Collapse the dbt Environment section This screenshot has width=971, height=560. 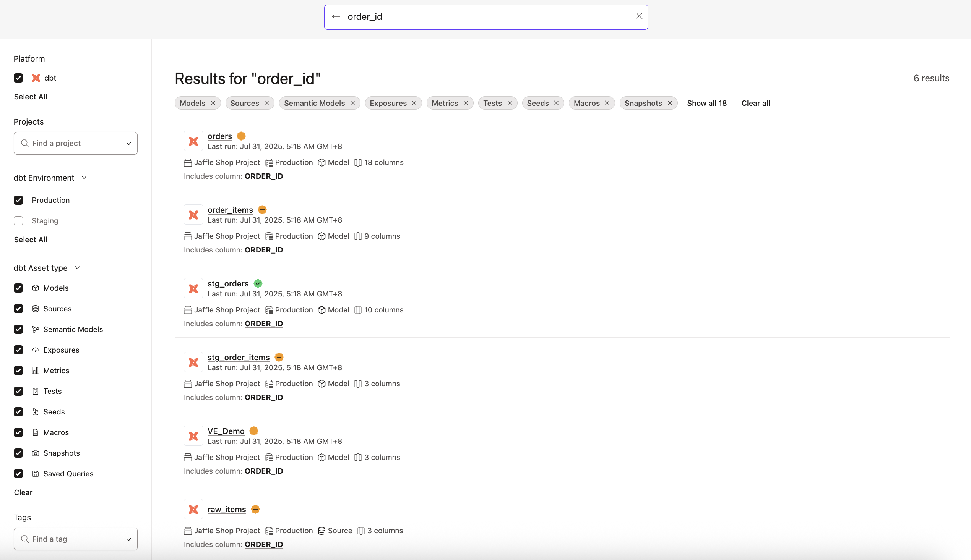click(x=84, y=178)
